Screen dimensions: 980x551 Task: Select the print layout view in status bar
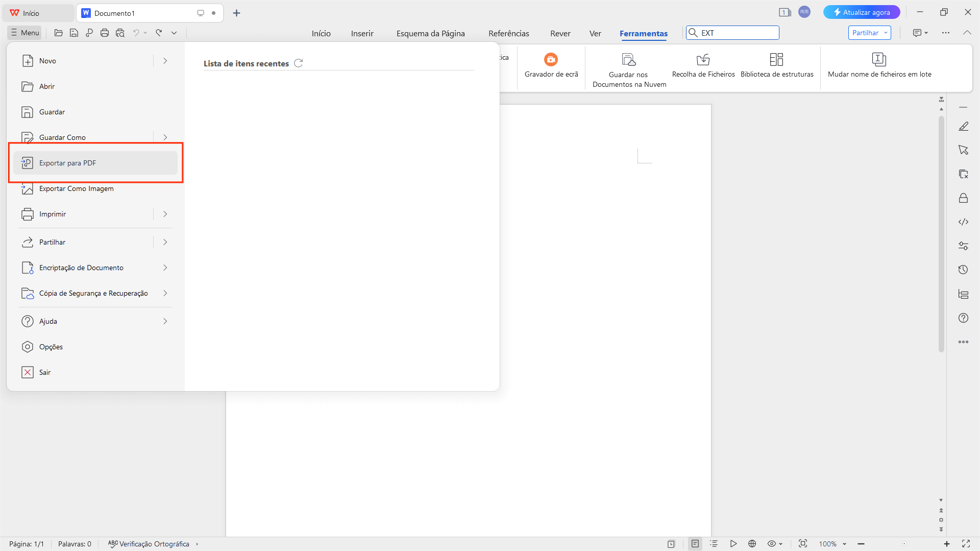click(x=695, y=544)
